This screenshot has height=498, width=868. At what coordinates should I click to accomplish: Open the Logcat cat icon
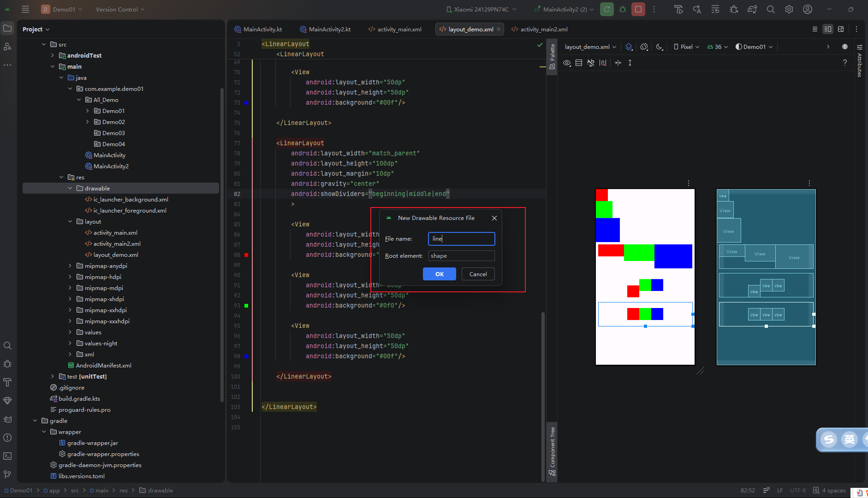point(7,419)
